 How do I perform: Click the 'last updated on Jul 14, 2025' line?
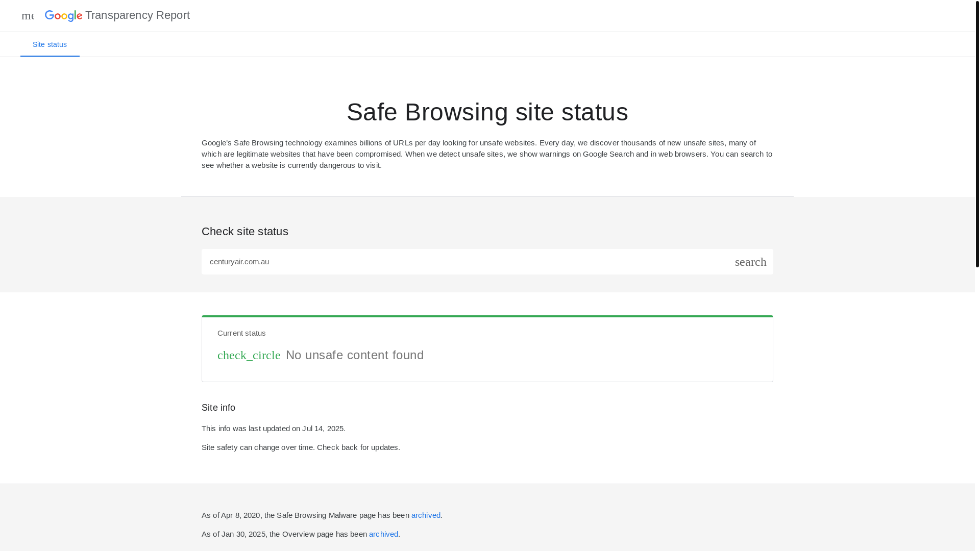point(274,429)
